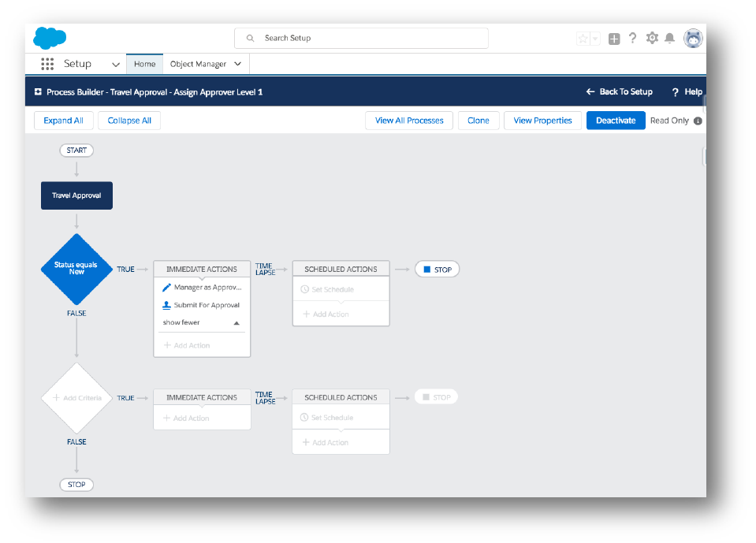Click the second IMMEDIATE ACTIONS header
The width and height of the screenshot is (756, 543).
tap(202, 397)
